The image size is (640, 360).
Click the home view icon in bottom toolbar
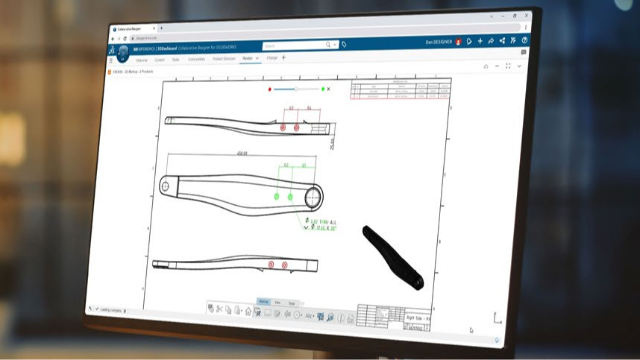248,311
